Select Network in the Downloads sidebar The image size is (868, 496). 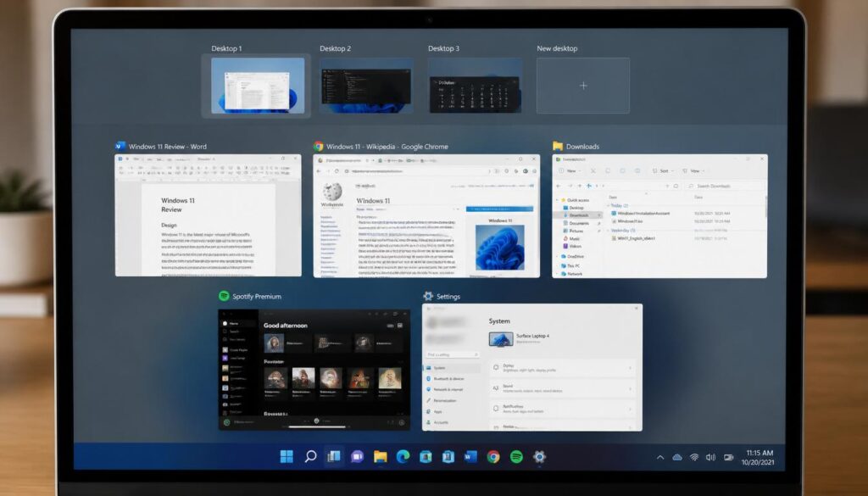pyautogui.click(x=570, y=274)
